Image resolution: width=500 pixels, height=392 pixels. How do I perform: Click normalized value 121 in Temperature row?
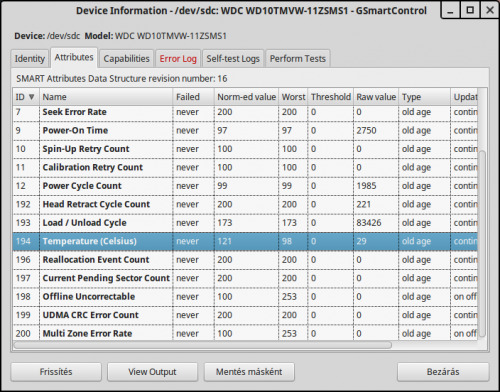point(225,241)
